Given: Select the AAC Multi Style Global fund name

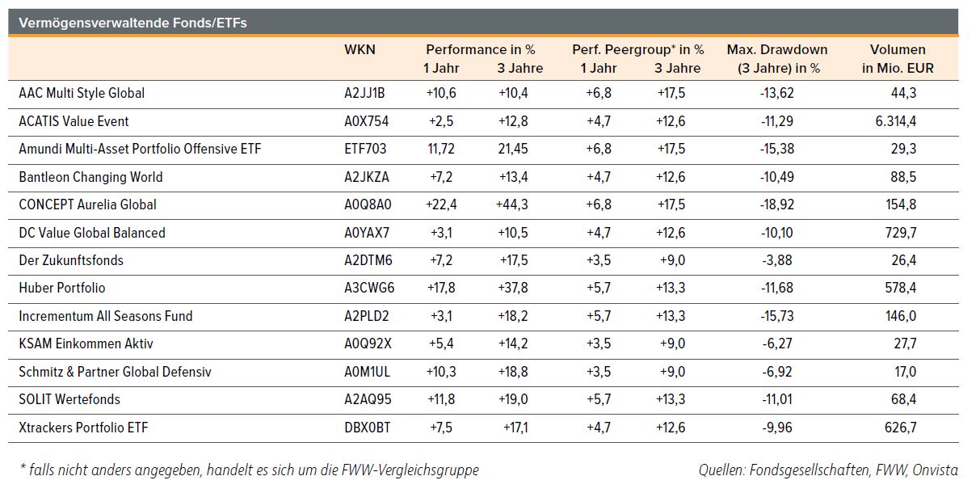Looking at the screenshot, I should tap(82, 94).
